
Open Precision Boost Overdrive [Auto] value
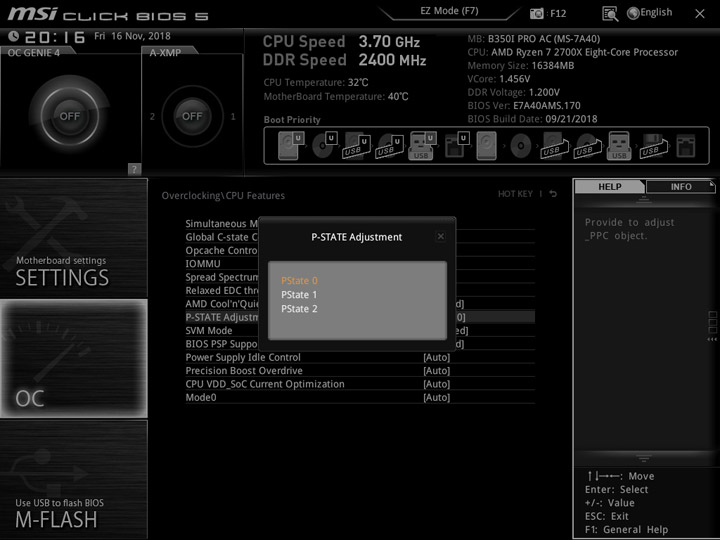(x=436, y=371)
